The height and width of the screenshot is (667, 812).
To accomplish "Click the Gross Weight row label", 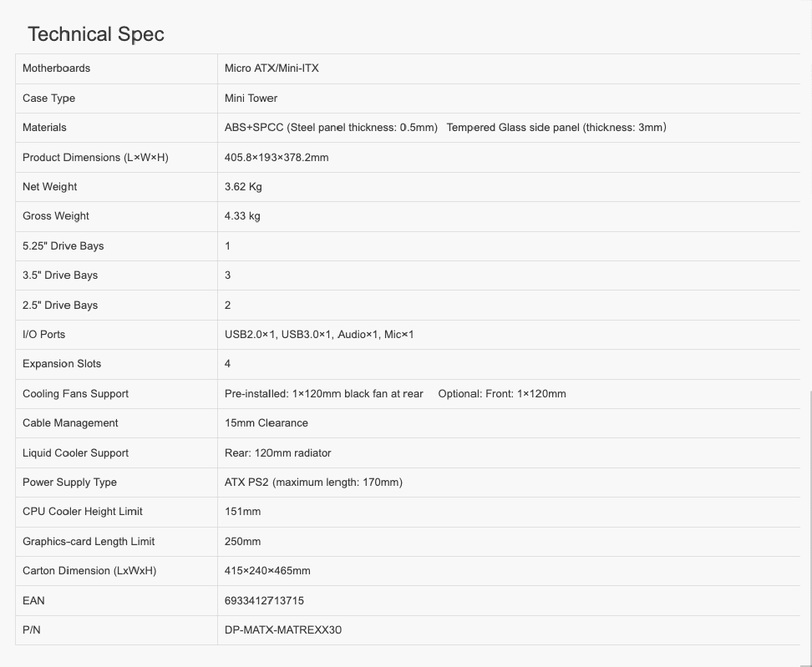I will [x=56, y=216].
